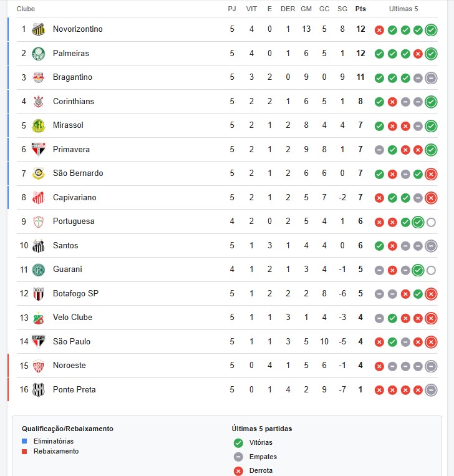Click Capivariano's latest match loss indicator

pyautogui.click(x=431, y=198)
